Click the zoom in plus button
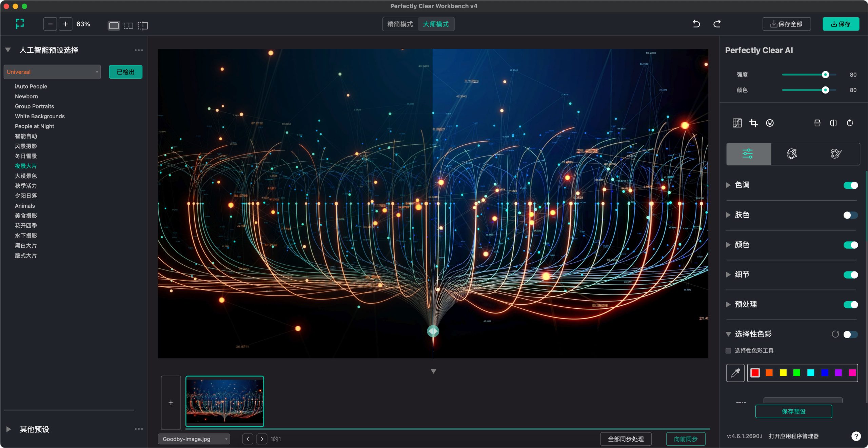 pos(65,24)
